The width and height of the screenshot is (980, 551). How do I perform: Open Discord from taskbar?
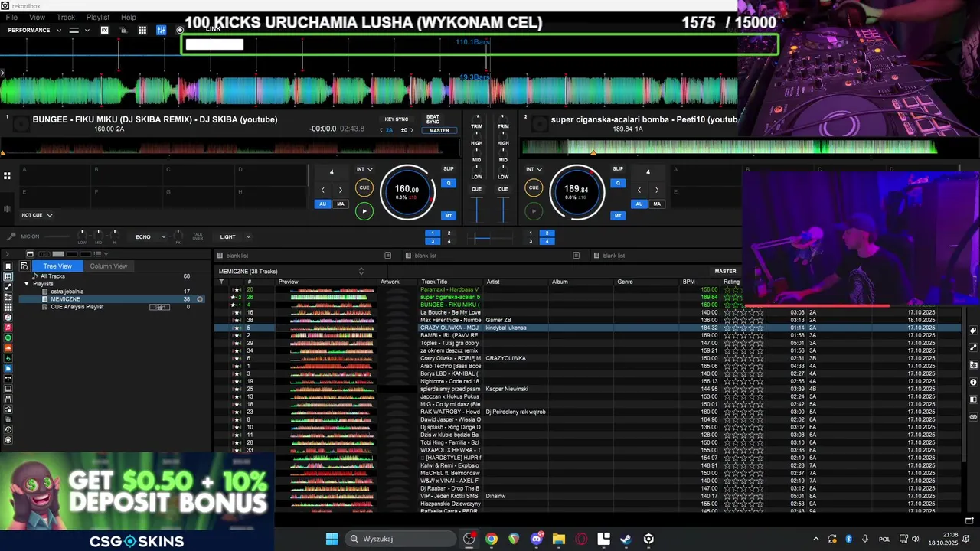[537, 539]
